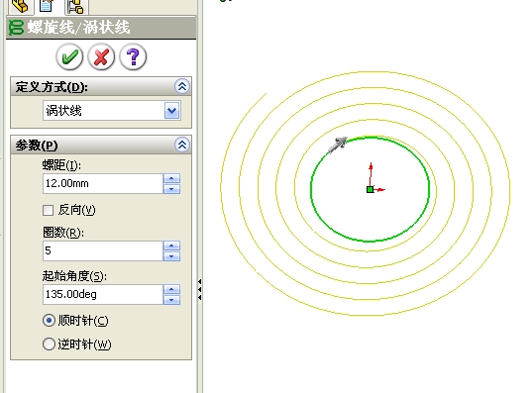Decrease the 螺距 pitch value
The width and height of the screenshot is (532, 393).
click(x=171, y=189)
